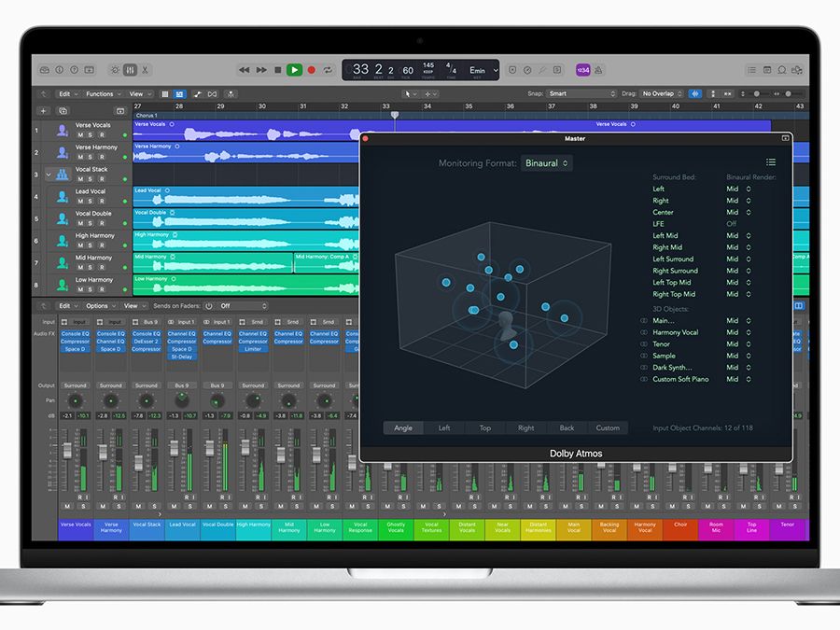This screenshot has height=630, width=840.
Task: Open the pointer tool dropdown
Action: pyautogui.click(x=411, y=93)
